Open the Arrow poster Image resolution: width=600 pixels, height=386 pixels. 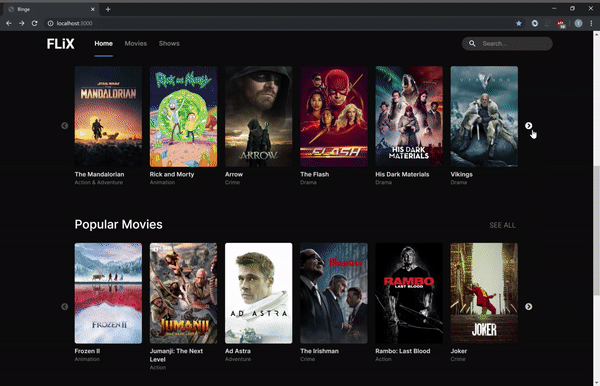(259, 116)
